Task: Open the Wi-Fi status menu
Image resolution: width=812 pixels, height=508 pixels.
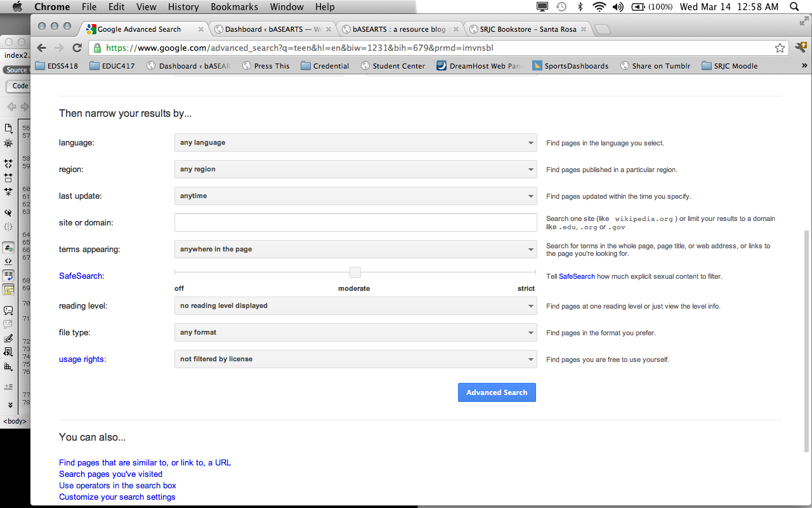Action: point(599,7)
